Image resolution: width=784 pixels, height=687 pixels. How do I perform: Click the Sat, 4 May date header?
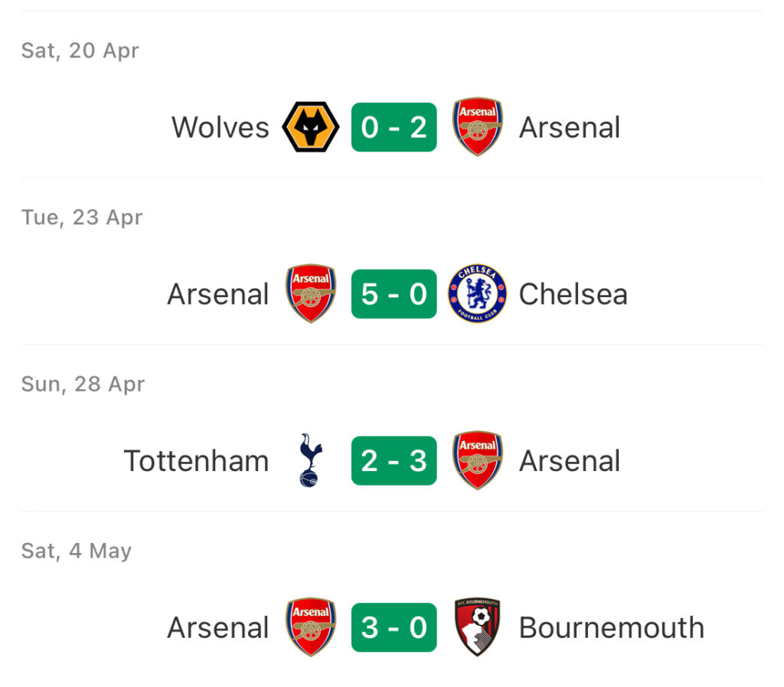click(77, 551)
